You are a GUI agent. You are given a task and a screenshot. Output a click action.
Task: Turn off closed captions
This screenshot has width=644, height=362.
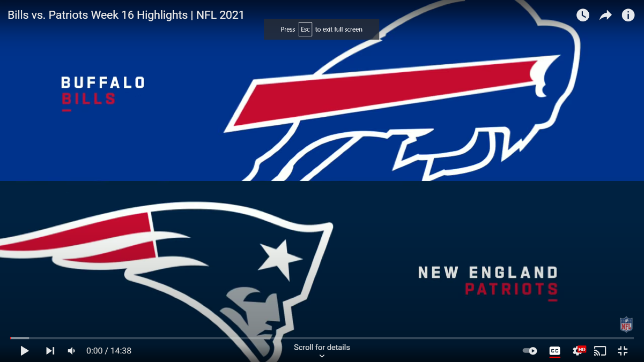coord(554,351)
